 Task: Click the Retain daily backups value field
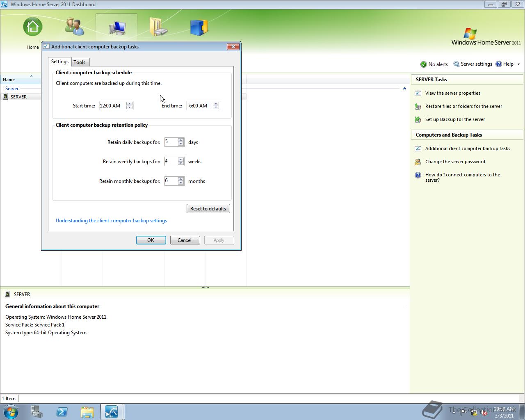(171, 142)
